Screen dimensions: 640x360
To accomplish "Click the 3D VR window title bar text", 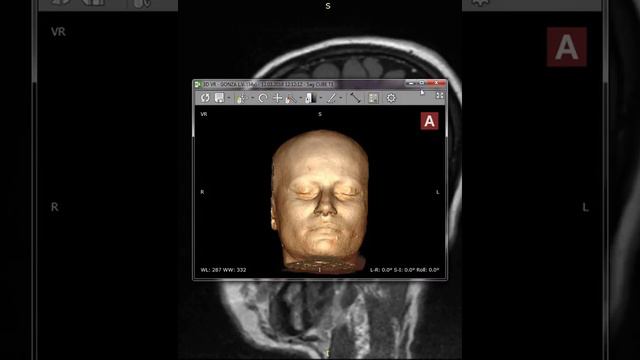I will click(x=269, y=84).
